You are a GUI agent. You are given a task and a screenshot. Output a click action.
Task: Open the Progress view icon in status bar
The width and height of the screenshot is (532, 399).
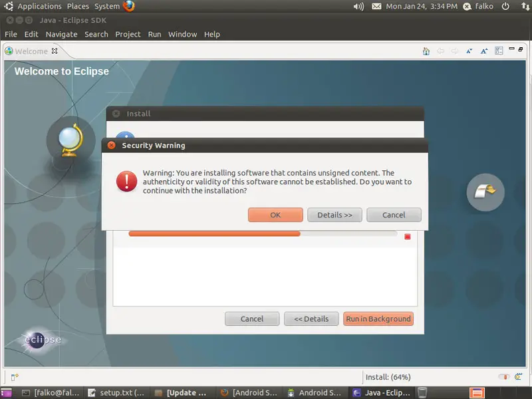pos(518,376)
